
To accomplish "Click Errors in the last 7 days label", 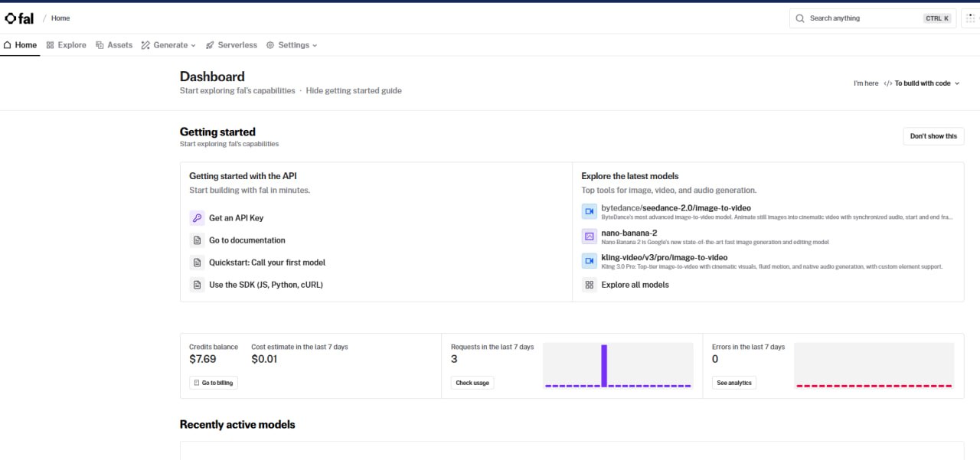I will (749, 347).
